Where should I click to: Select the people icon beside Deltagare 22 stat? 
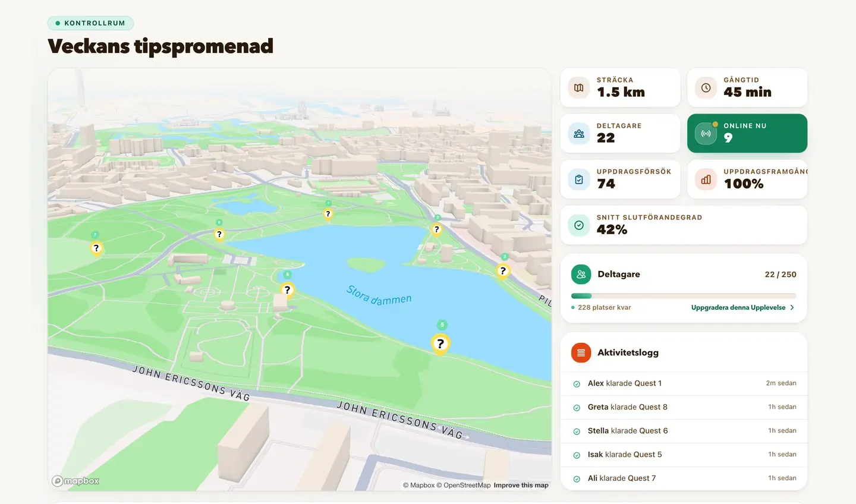pos(579,134)
